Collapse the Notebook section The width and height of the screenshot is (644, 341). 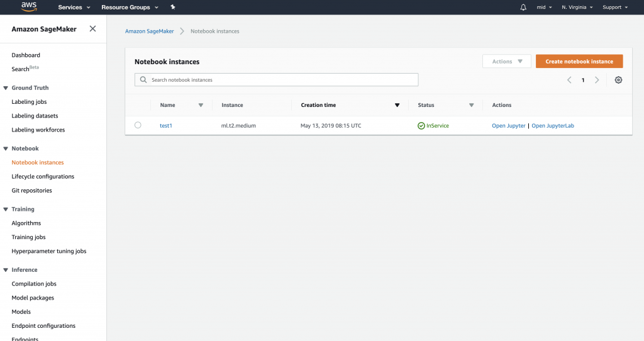(x=6, y=148)
